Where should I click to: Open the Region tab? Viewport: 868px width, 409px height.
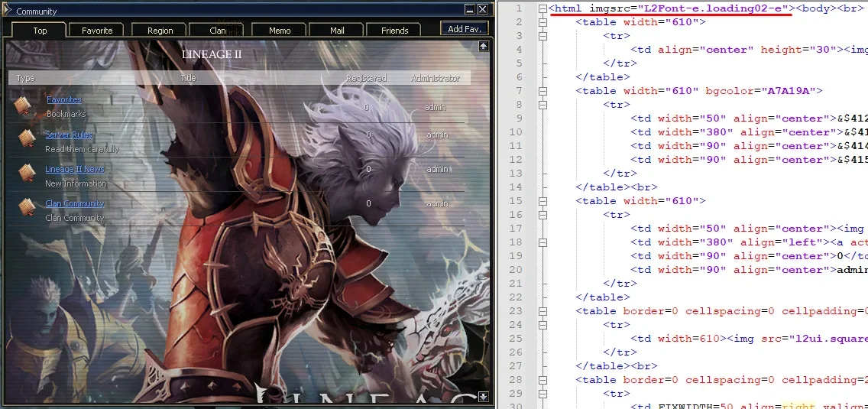pyautogui.click(x=160, y=31)
